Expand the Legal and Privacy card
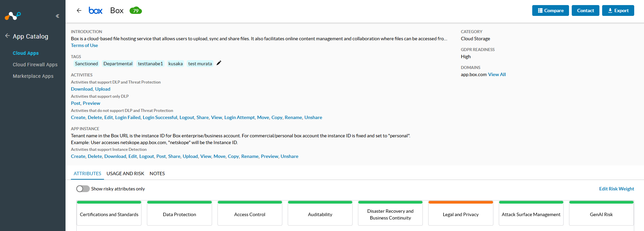The width and height of the screenshot is (644, 231). [461, 214]
